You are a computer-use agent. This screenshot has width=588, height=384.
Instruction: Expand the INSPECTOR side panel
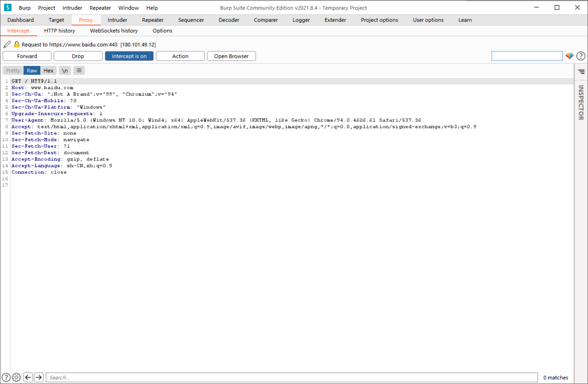click(581, 102)
